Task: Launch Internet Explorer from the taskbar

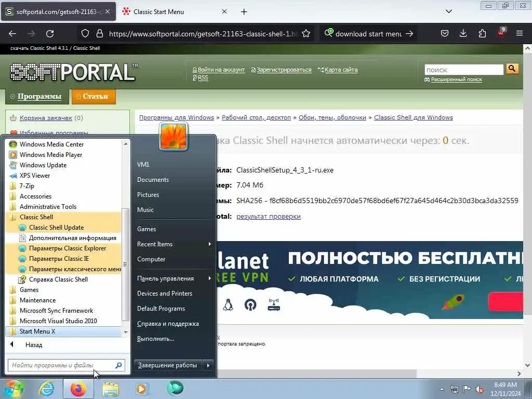Action: coord(46,389)
